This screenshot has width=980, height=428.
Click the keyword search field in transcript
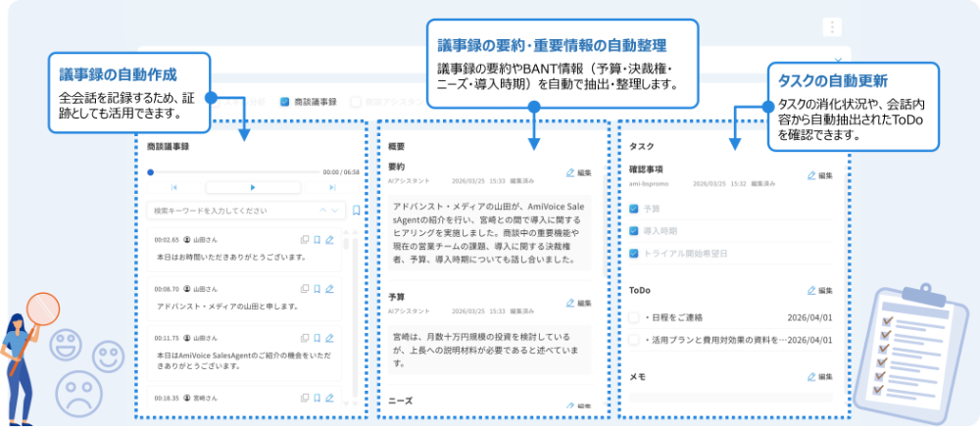click(x=246, y=211)
